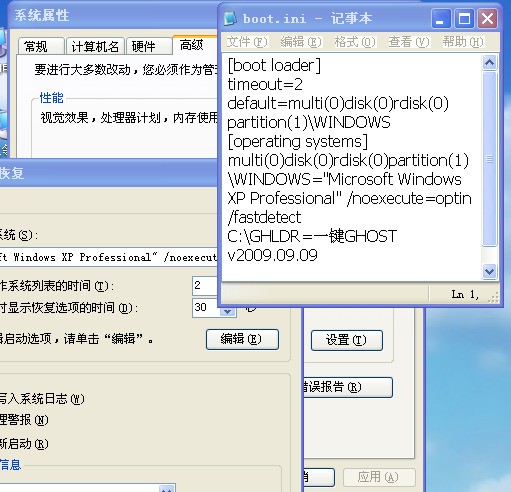Open the 编辑(E) menu in Notepad
The width and height of the screenshot is (511, 492).
pos(301,42)
